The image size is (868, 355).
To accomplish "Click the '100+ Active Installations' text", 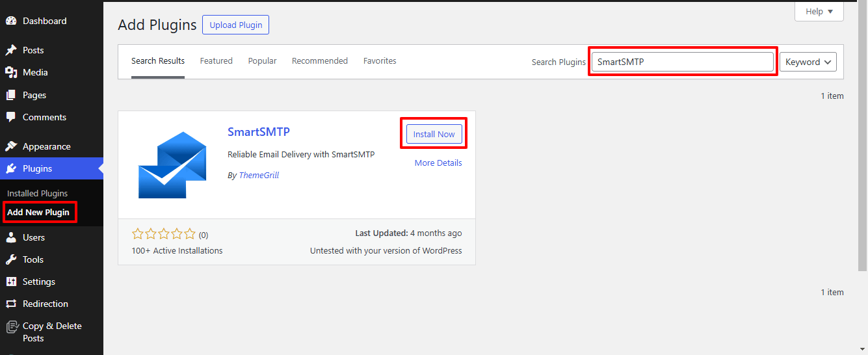I will 177,250.
